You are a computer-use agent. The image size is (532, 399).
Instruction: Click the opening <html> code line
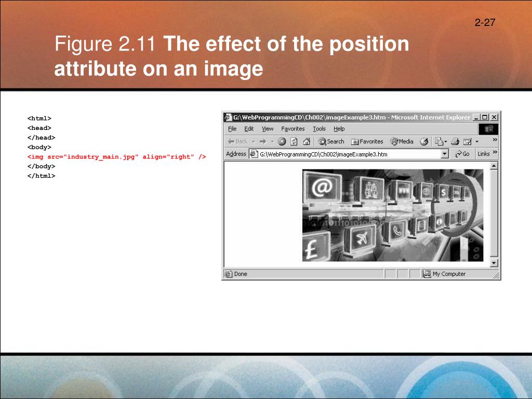tap(39, 118)
